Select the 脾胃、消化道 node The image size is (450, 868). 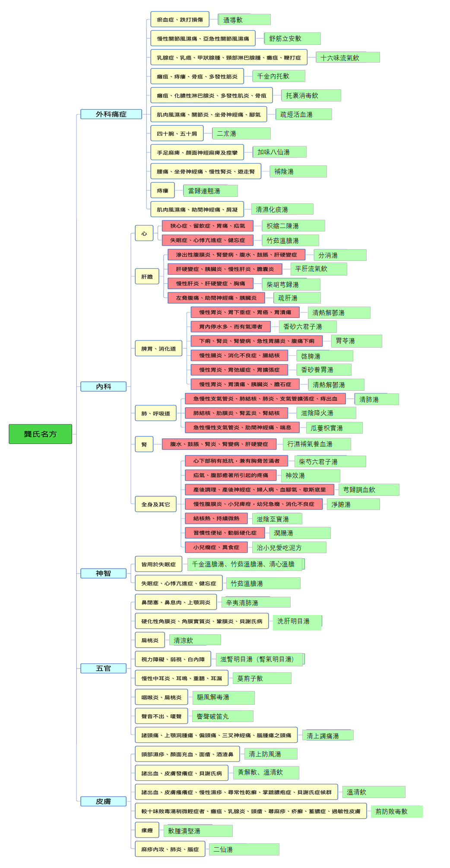tap(158, 348)
